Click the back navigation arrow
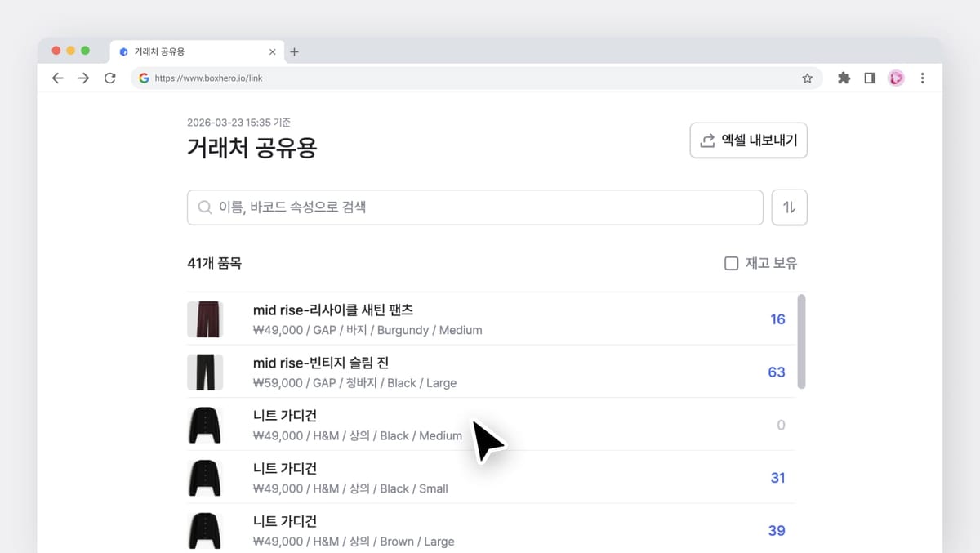Image resolution: width=980 pixels, height=553 pixels. pyautogui.click(x=57, y=78)
